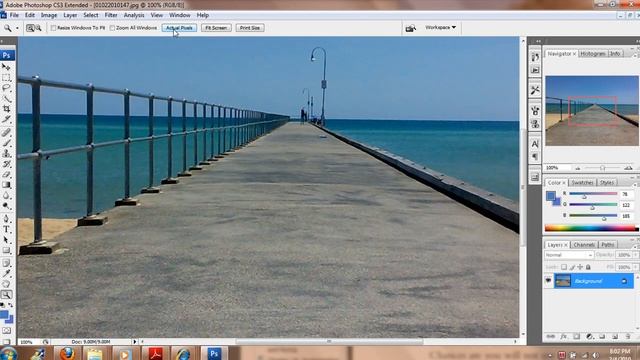
Task: Switch to the Swatches tab
Action: coord(582,182)
